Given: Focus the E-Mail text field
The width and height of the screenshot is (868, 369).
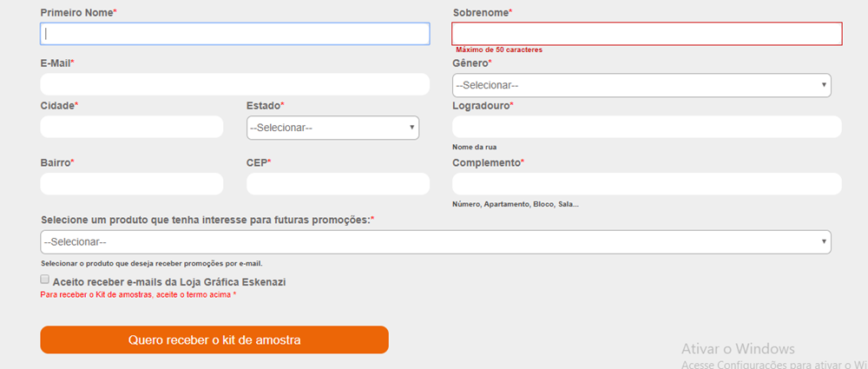Looking at the screenshot, I should pyautogui.click(x=234, y=84).
